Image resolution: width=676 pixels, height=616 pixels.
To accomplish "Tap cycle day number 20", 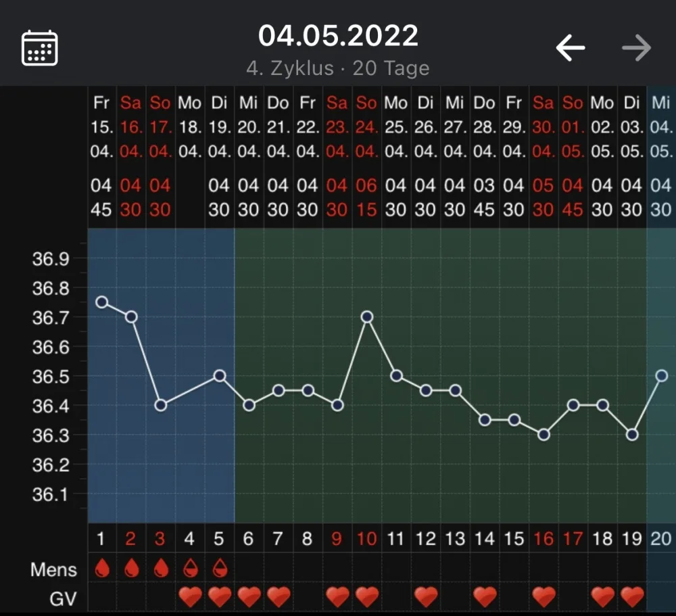I will click(x=661, y=539).
